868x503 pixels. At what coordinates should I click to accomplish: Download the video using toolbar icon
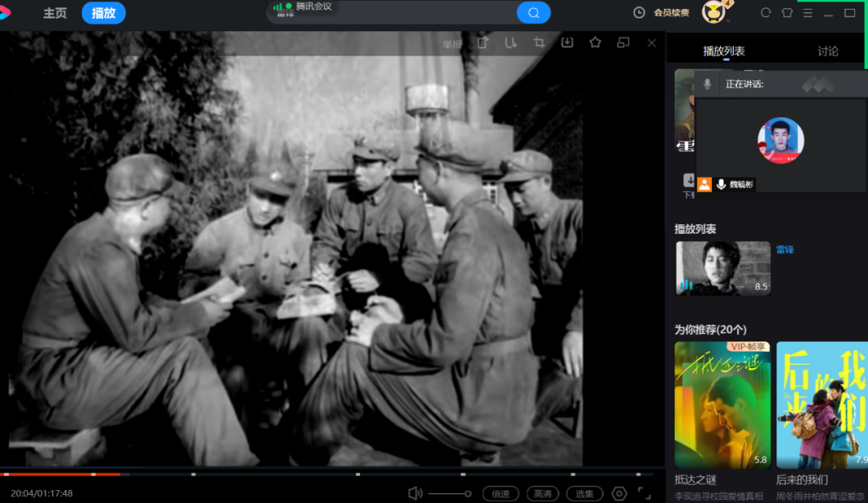[567, 43]
